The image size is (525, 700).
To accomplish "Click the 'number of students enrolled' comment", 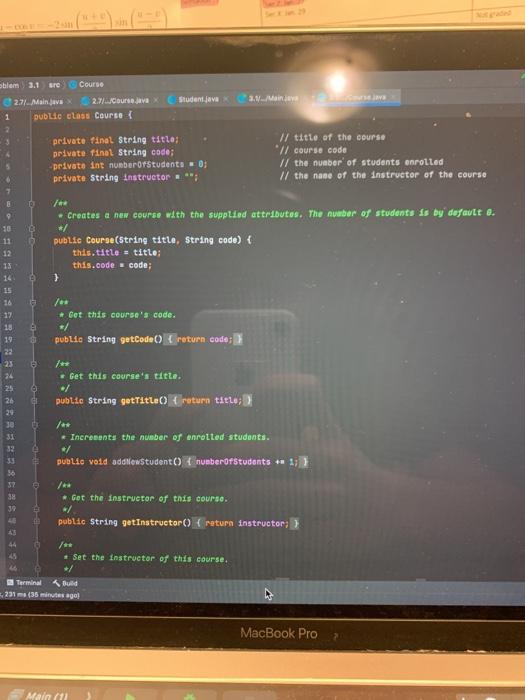I will tap(362, 162).
